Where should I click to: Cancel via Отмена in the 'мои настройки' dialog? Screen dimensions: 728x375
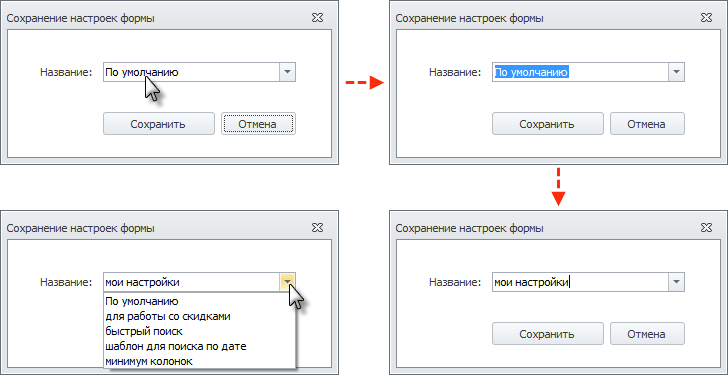click(x=647, y=334)
